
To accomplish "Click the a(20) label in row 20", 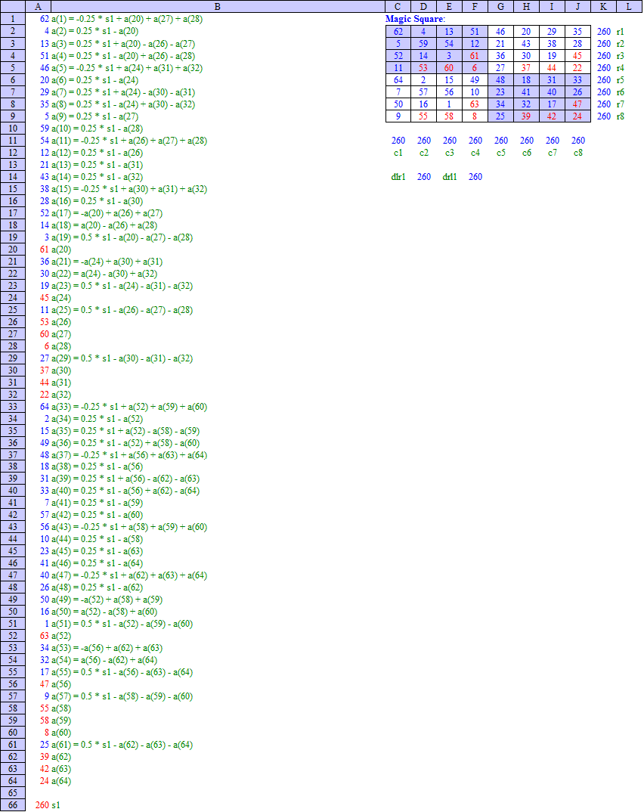I will pos(61,249).
